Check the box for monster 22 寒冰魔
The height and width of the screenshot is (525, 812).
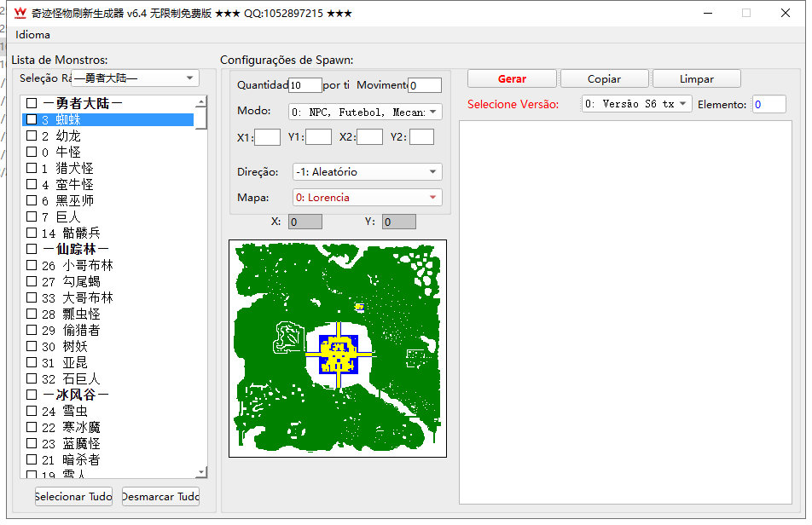coord(32,427)
